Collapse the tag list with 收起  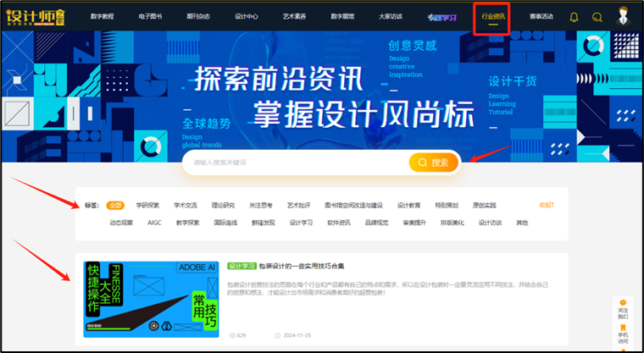click(x=547, y=205)
